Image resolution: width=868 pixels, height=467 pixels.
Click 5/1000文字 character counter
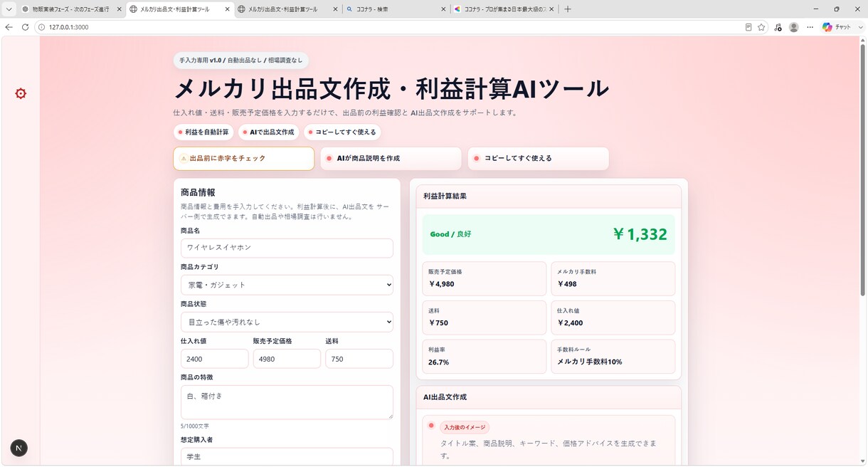pyautogui.click(x=195, y=426)
